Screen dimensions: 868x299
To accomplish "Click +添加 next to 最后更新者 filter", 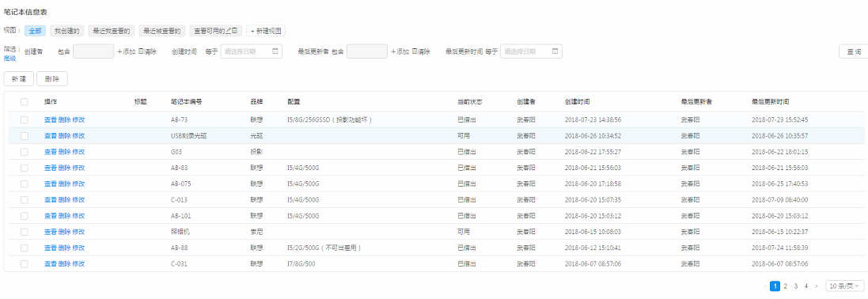I will pyautogui.click(x=400, y=51).
